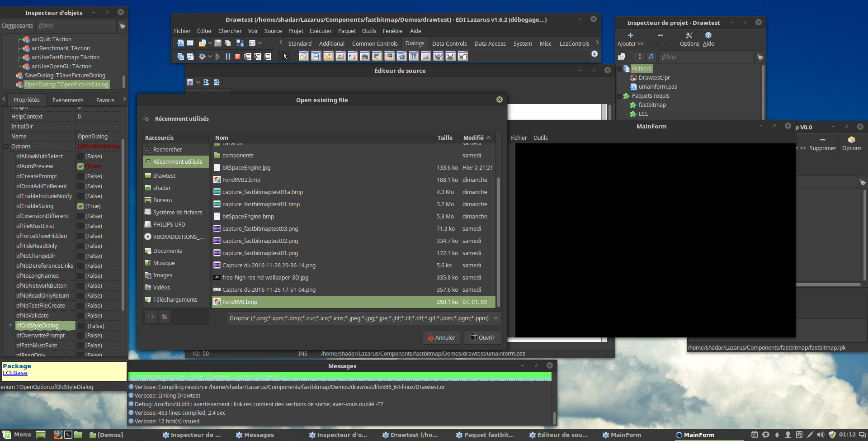Open the Paquet menu

[347, 31]
